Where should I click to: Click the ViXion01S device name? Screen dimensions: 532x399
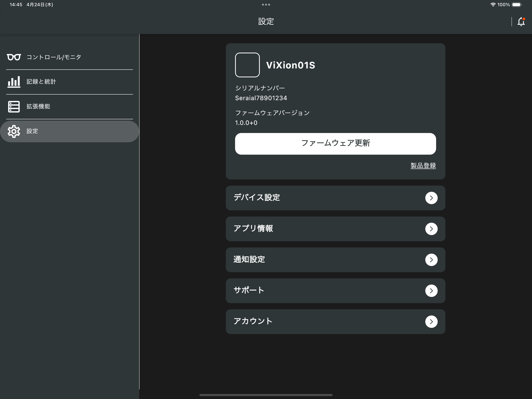[291, 65]
